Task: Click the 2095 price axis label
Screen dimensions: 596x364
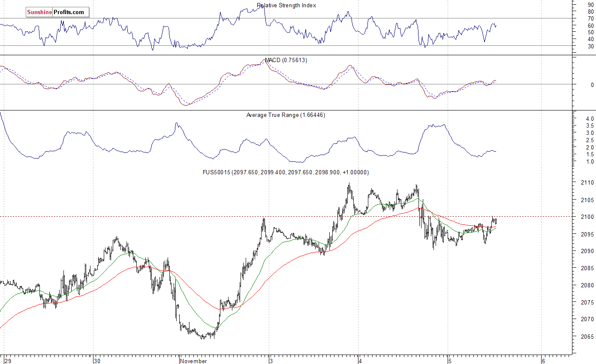Action: pyautogui.click(x=587, y=234)
